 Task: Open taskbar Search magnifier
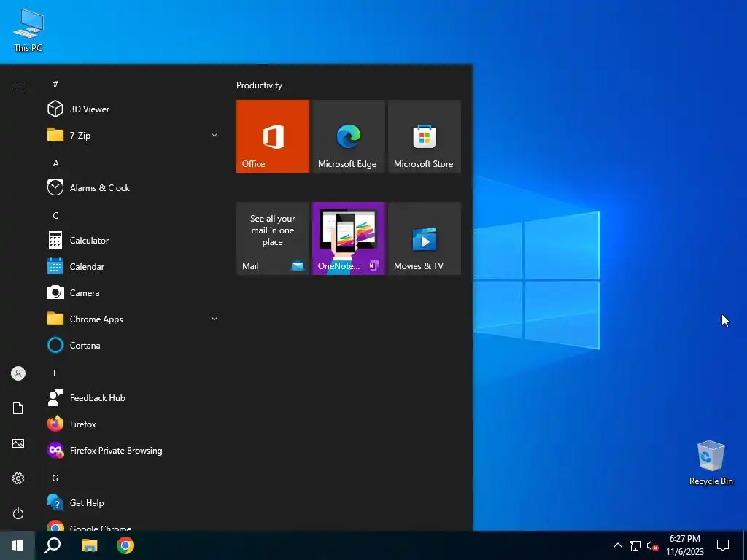pos(53,545)
